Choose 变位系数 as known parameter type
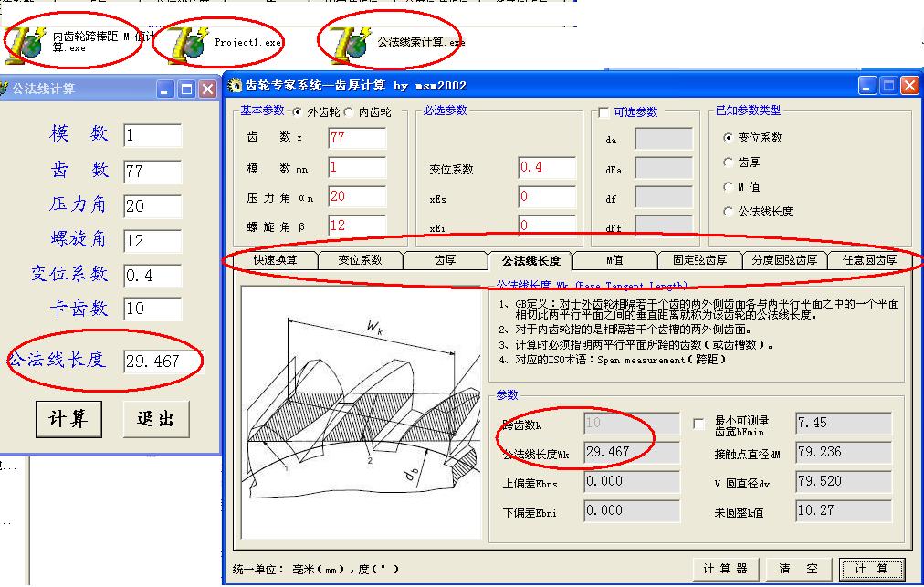This screenshot has height=587, width=924. coord(729,137)
